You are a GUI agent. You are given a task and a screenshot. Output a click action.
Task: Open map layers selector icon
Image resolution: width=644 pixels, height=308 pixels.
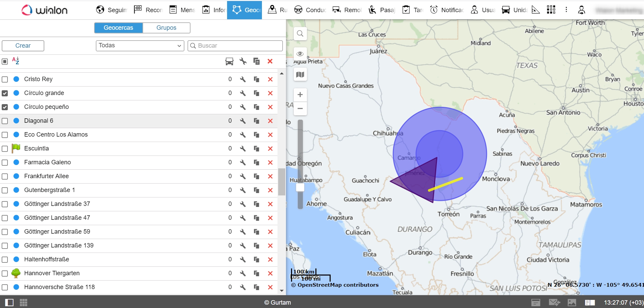tap(300, 75)
